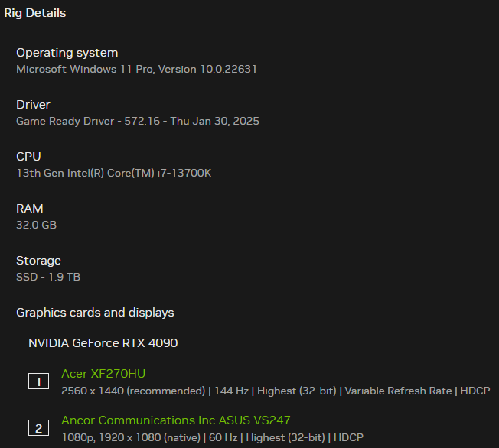Select the Operating system label

[67, 53]
